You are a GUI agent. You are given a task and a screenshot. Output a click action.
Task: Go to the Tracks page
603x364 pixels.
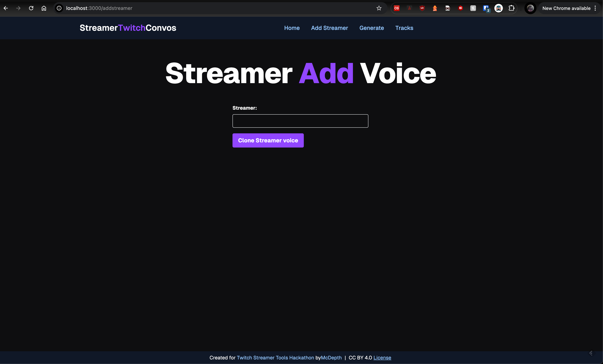[x=404, y=28]
